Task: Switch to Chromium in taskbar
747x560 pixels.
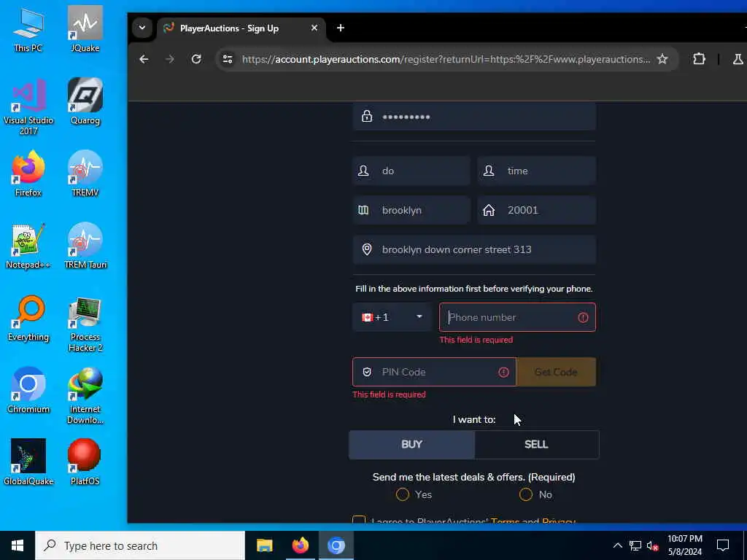Action: [336, 545]
